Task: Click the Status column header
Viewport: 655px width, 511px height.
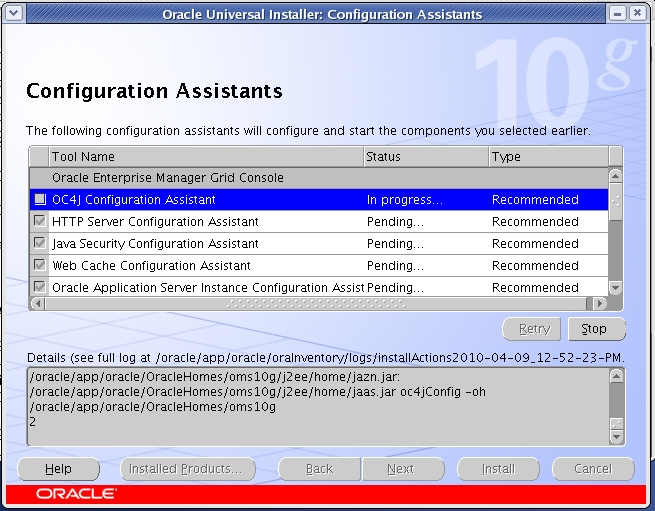Action: coord(426,157)
